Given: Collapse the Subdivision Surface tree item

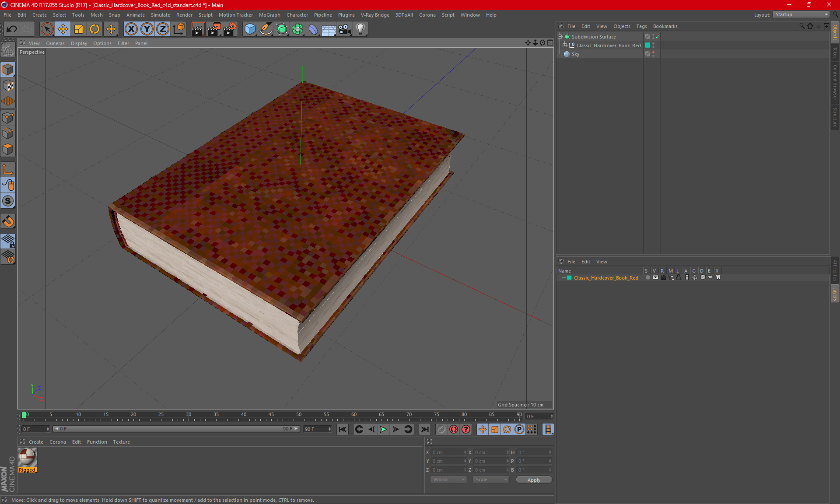Looking at the screenshot, I should point(560,37).
